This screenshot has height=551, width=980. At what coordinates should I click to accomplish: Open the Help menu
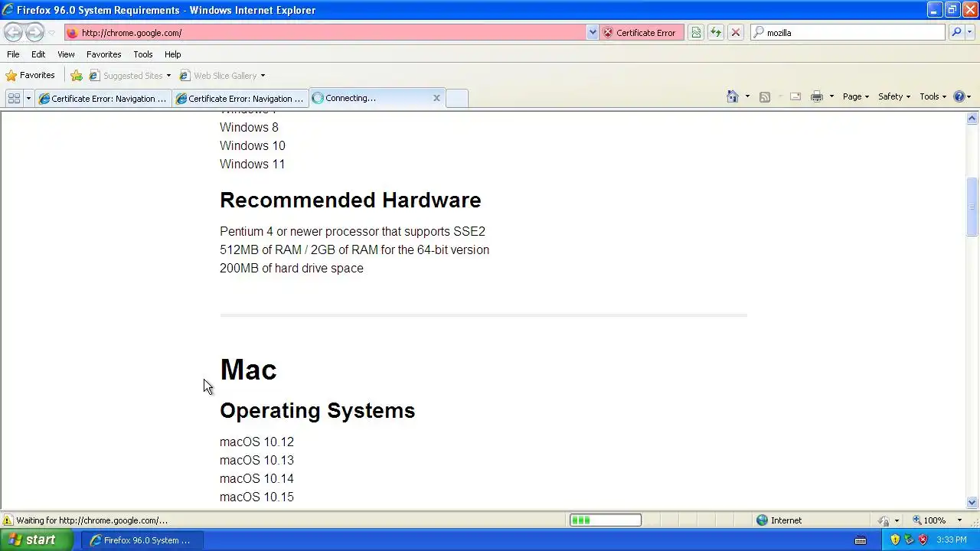click(172, 54)
